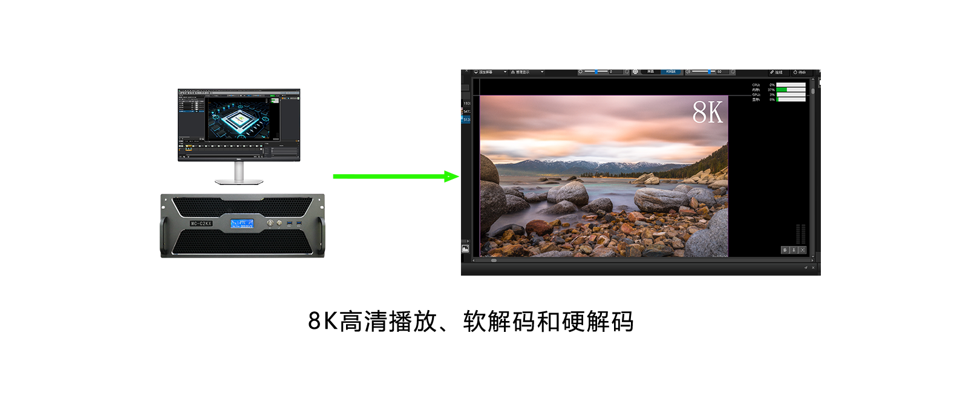Viewport: 980px width, 402px height.
Task: Click the horizontal scrollbar handle under preview
Action: (494, 260)
